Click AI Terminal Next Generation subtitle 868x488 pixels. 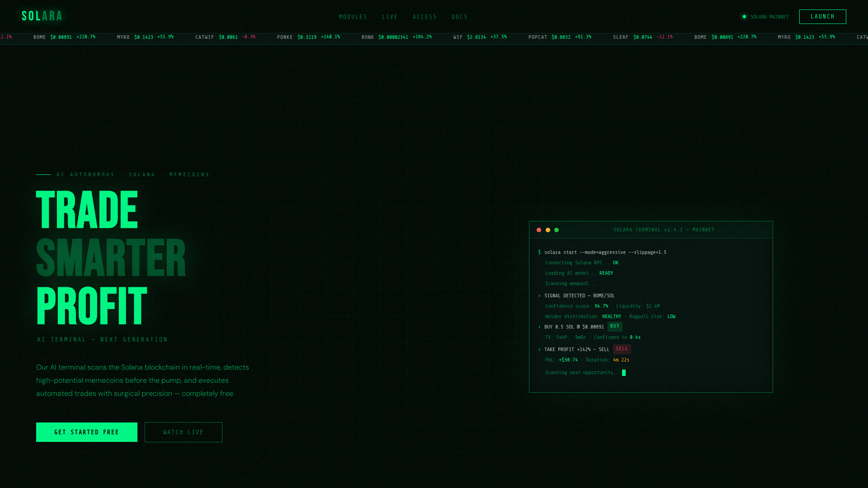(x=102, y=340)
